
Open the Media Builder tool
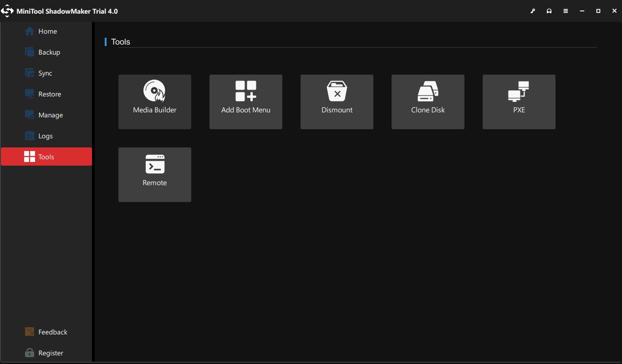pos(155,102)
